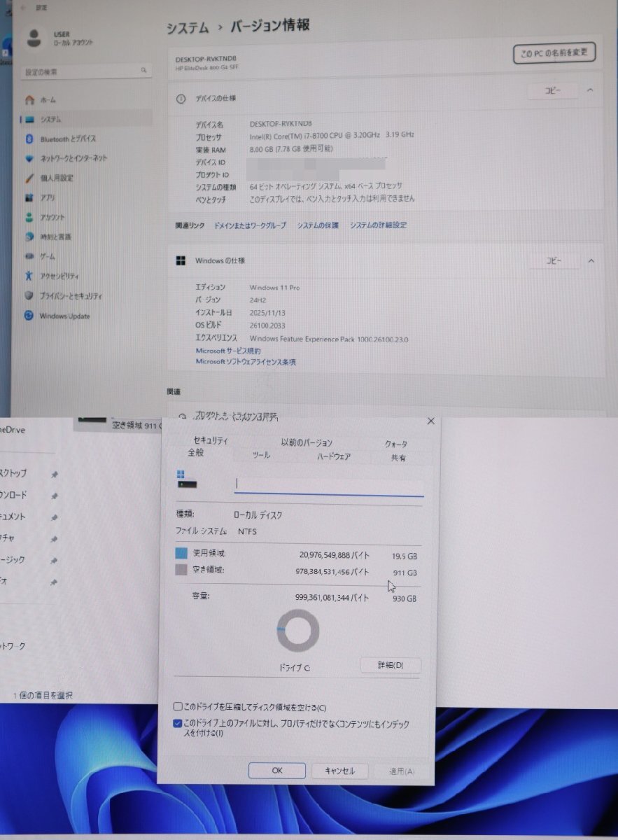Click the drive icon in properties dialog

[187, 481]
